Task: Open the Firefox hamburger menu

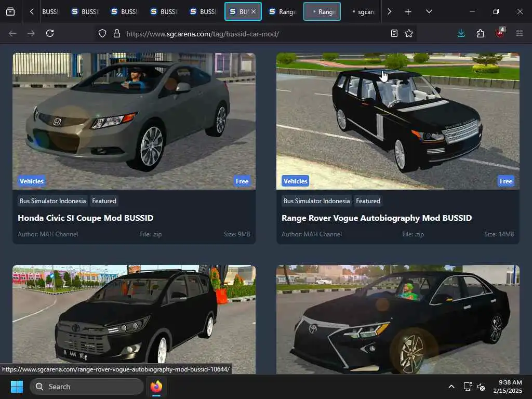Action: (520, 33)
